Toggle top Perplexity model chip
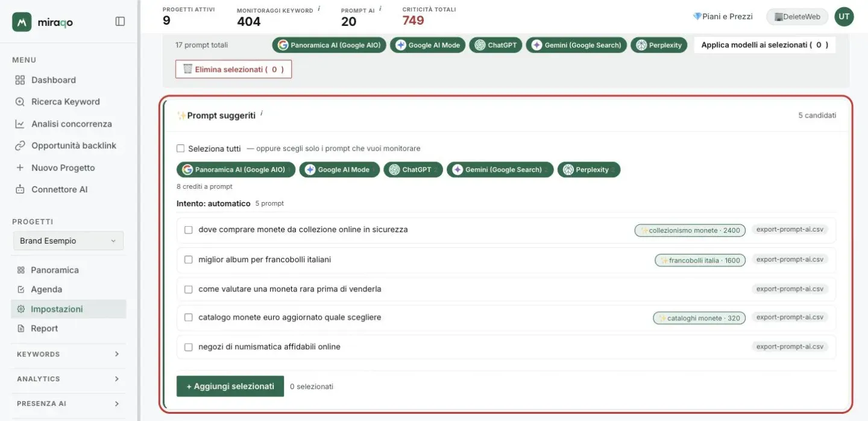 coord(659,45)
